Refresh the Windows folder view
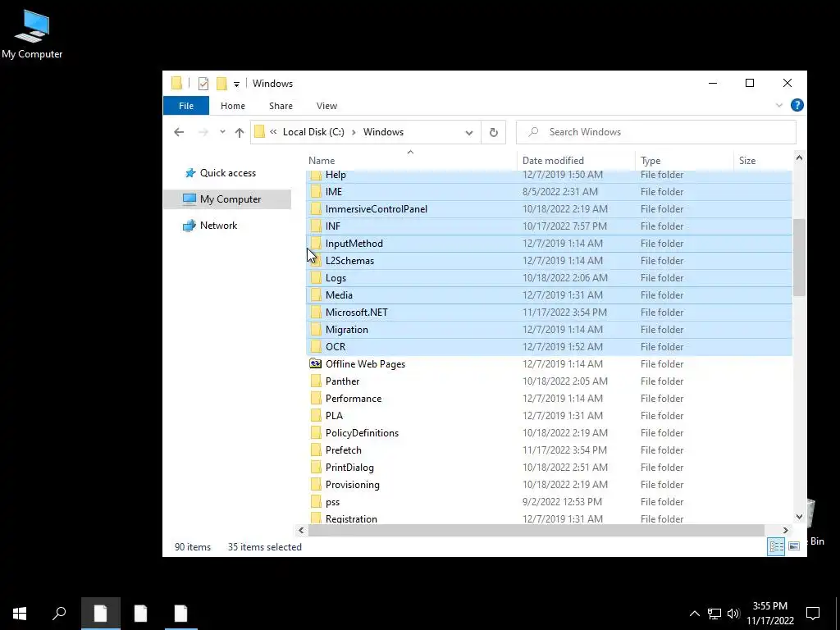The image size is (840, 630). pyautogui.click(x=493, y=132)
